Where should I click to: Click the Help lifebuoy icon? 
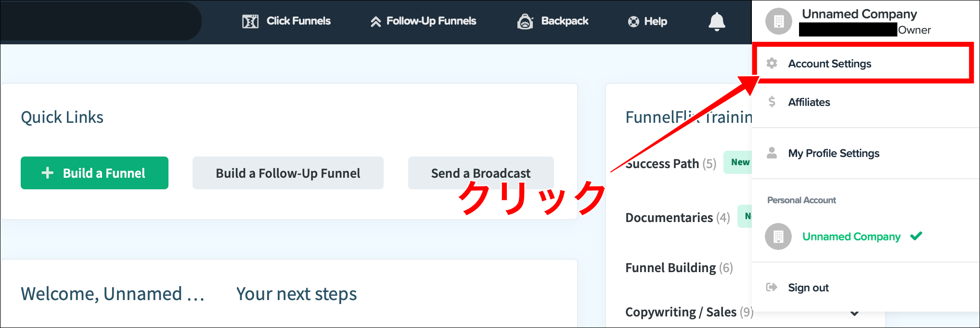tap(633, 22)
